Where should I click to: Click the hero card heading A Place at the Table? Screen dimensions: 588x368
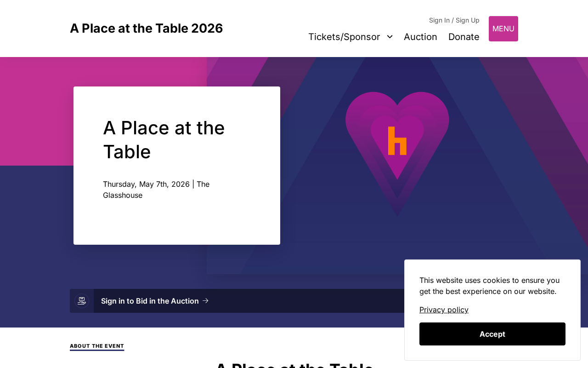point(164,139)
